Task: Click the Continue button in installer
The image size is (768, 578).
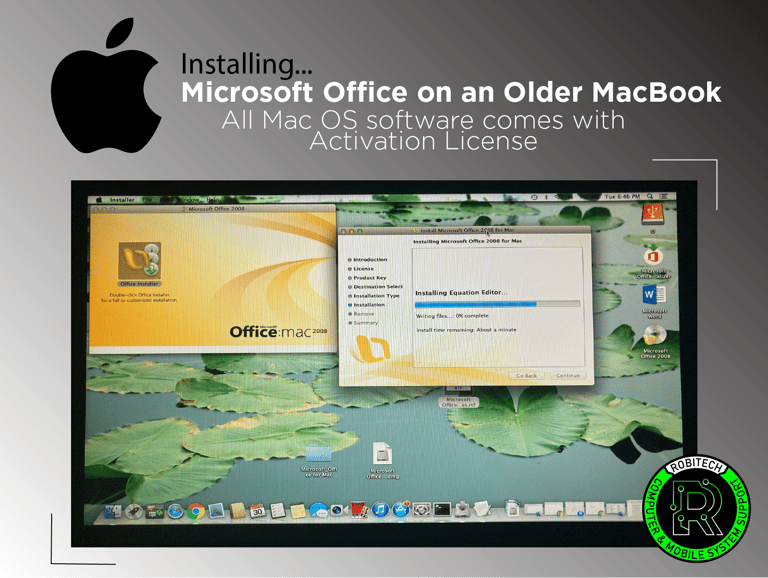Action: point(568,375)
